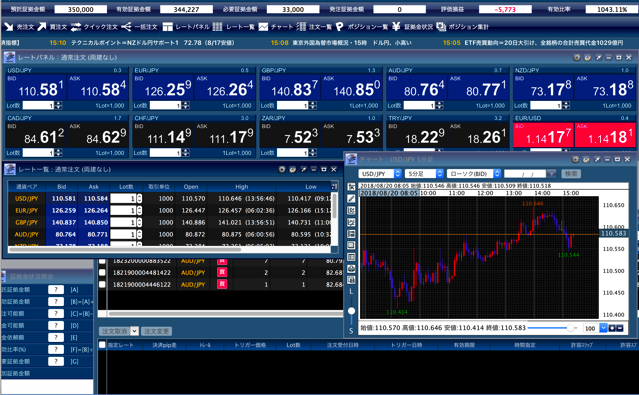Open the レートパネル rate panel
This screenshot has height=395, width=639.
186,27
